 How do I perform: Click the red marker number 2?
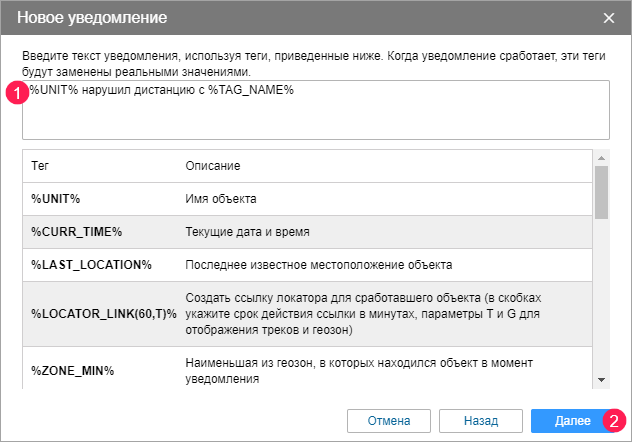tap(614, 420)
